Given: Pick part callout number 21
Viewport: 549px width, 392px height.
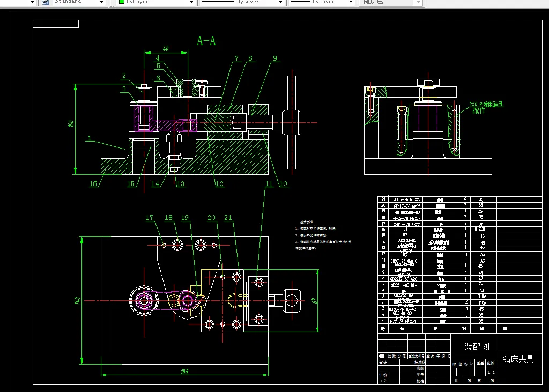Looking at the screenshot, I should (228, 218).
